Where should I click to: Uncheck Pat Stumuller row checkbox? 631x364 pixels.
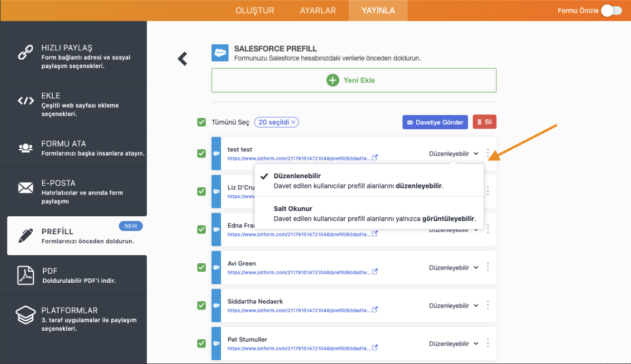[202, 343]
